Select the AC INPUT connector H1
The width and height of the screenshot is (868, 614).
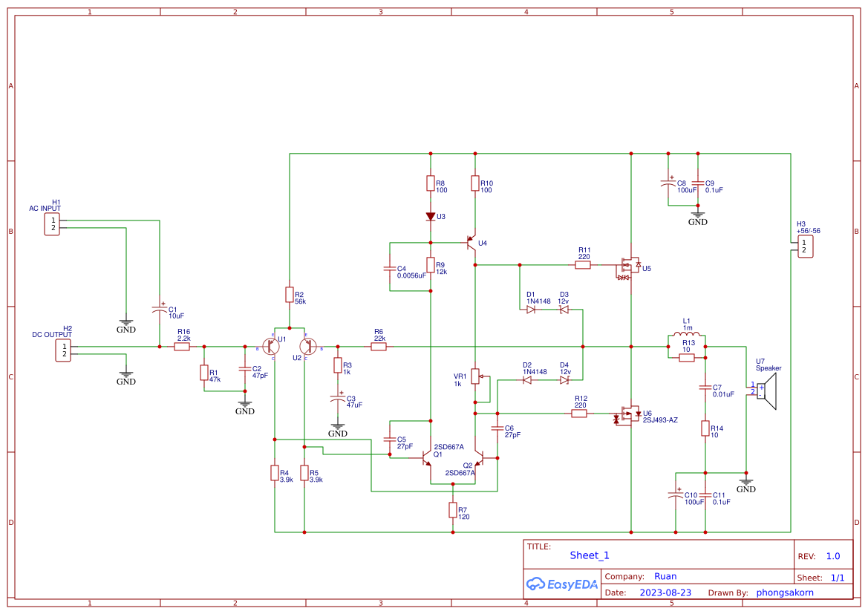pos(50,222)
